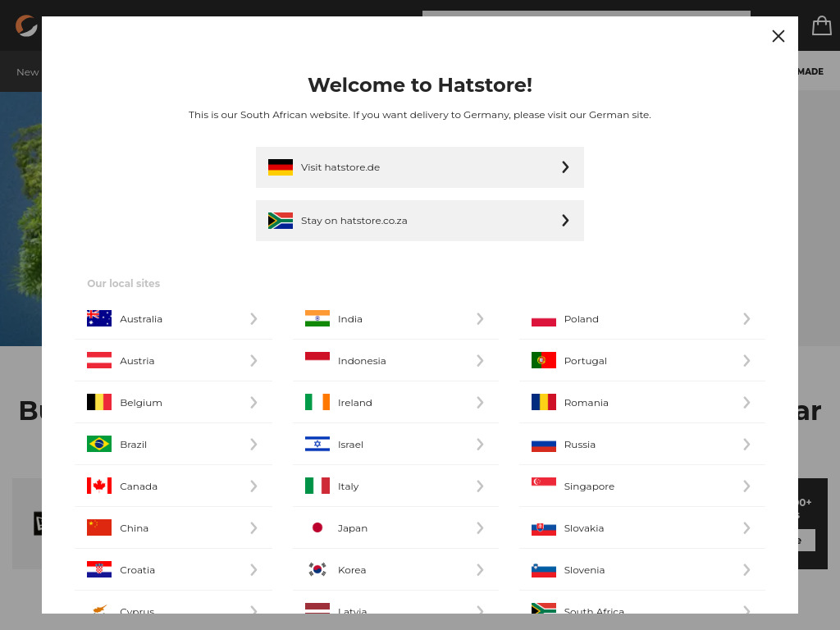Select the Slovakia site text
Image resolution: width=840 pixels, height=630 pixels.
[x=584, y=528]
